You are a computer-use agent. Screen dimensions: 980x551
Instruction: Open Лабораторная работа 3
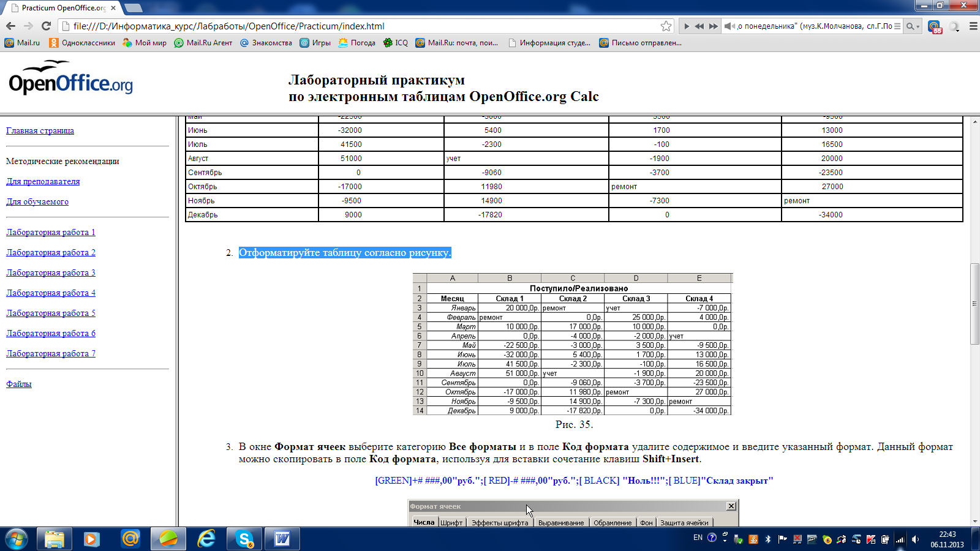click(51, 272)
